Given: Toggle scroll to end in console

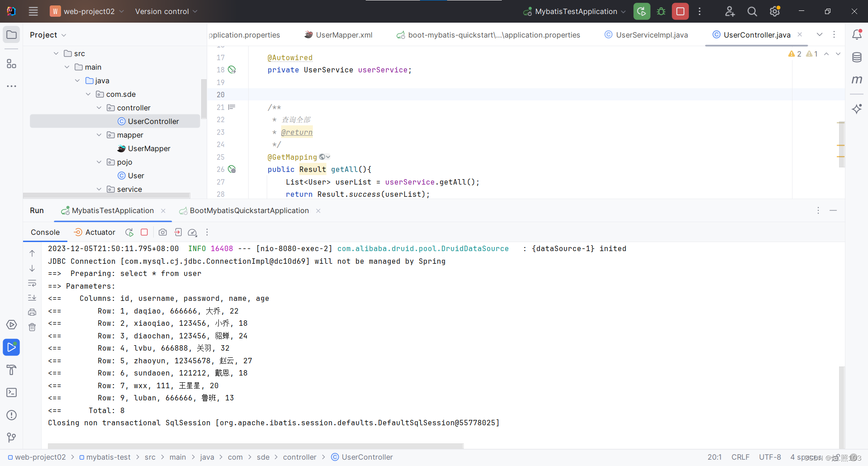Looking at the screenshot, I should point(32,298).
